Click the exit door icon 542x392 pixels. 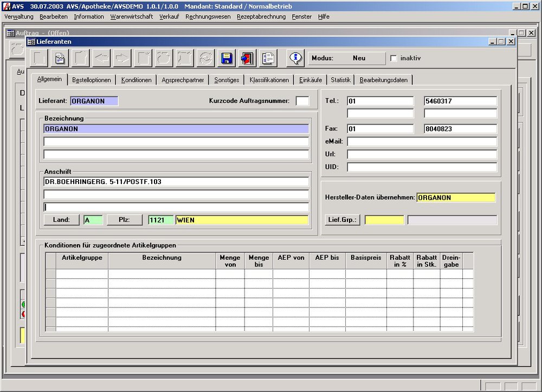247,58
